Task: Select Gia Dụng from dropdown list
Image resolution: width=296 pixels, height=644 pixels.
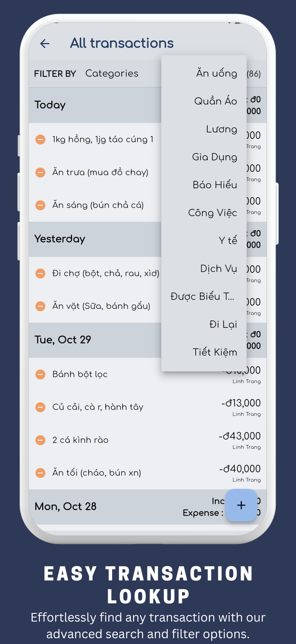Action: 214,157
